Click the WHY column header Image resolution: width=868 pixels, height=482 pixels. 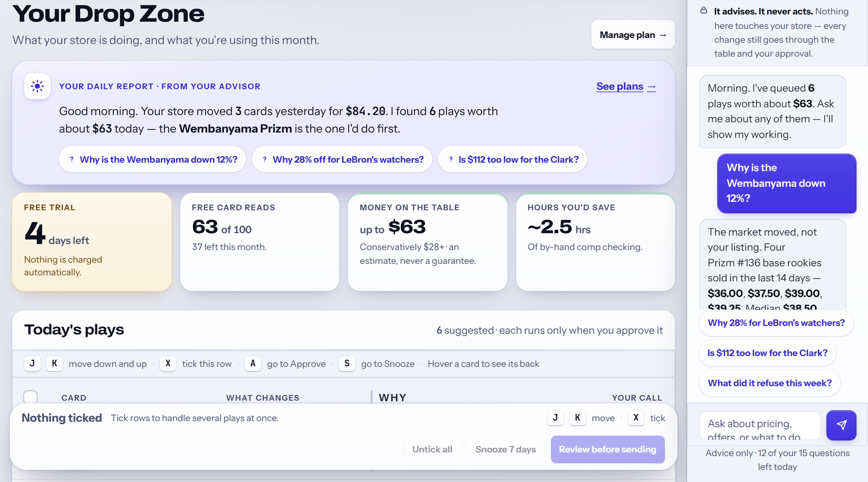pos(392,398)
